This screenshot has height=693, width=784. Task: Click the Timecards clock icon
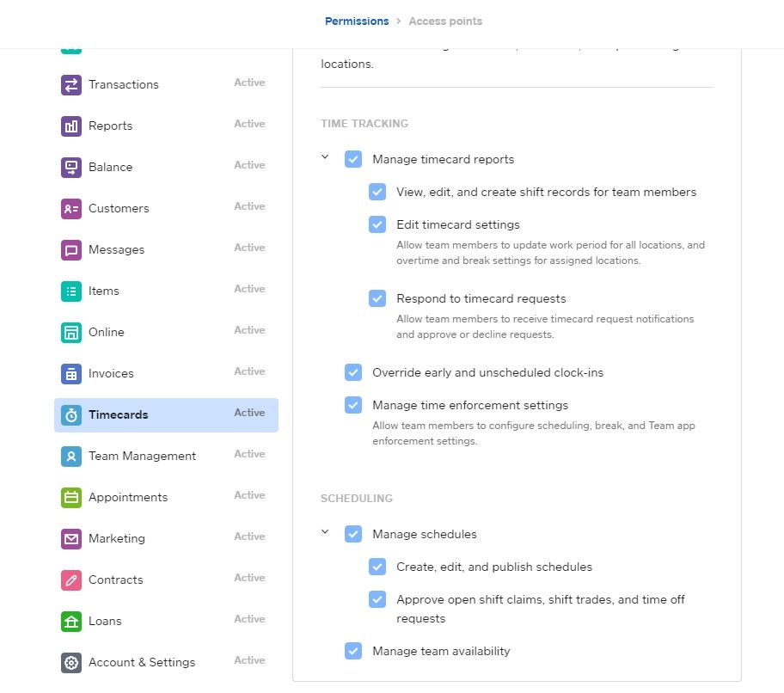70,414
